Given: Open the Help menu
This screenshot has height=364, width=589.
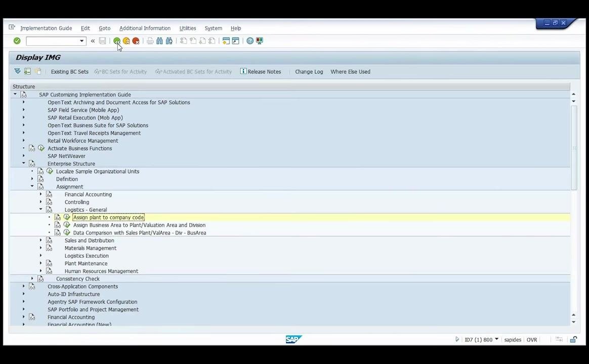Looking at the screenshot, I should (235, 28).
